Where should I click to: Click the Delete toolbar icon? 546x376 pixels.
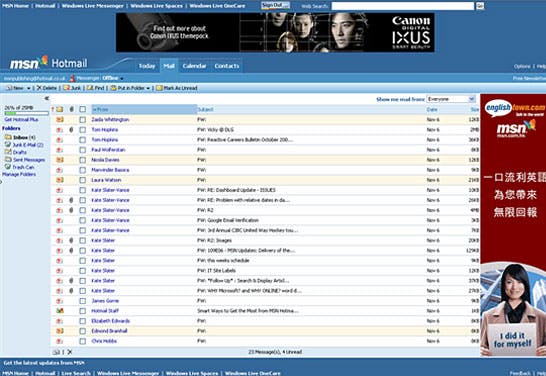39,88
